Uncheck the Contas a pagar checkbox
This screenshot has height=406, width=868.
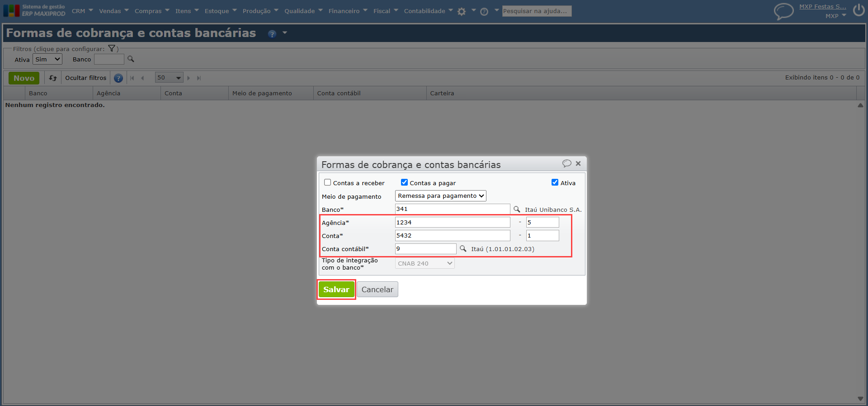(x=404, y=182)
